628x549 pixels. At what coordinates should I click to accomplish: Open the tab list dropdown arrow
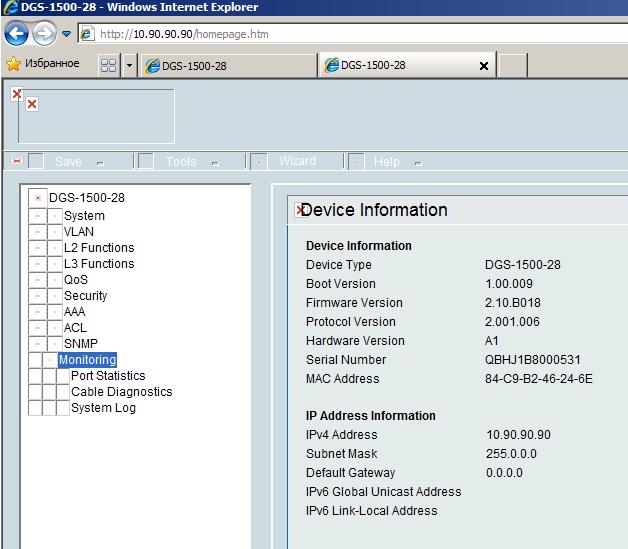129,66
